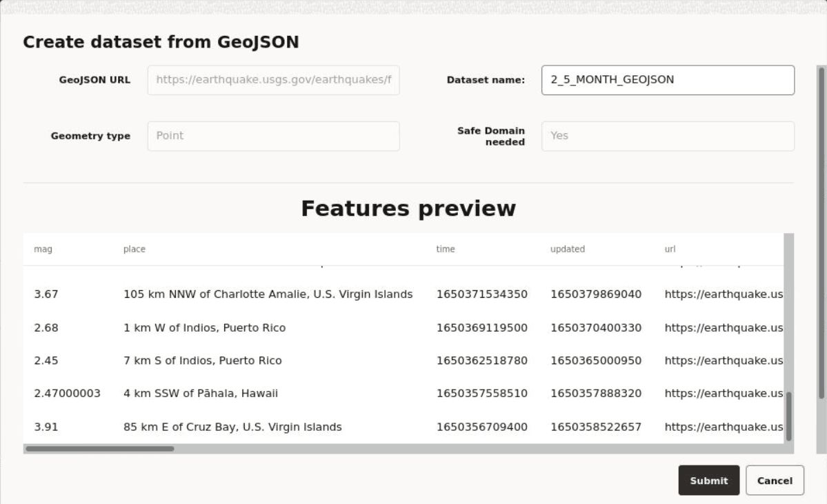
Task: Click the url cell in the 3.67 row
Action: pos(724,294)
